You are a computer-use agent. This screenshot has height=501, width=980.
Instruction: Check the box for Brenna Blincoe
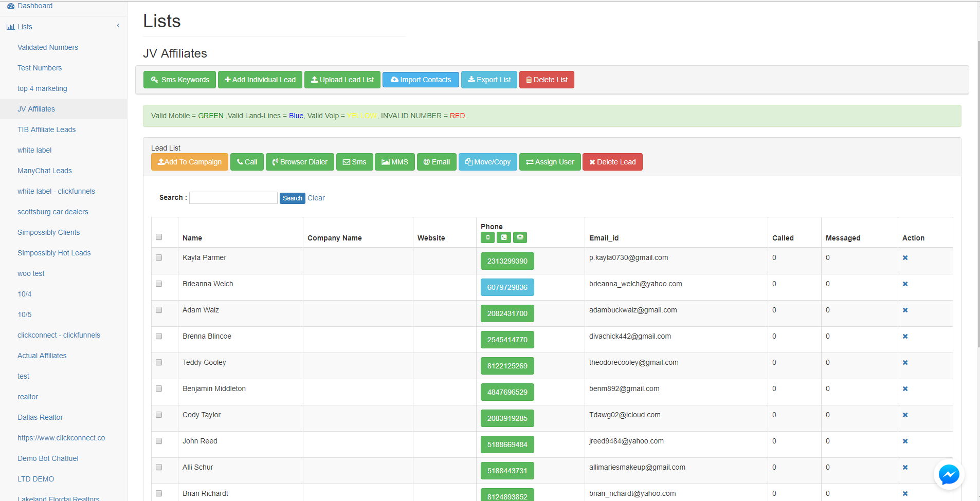click(x=159, y=336)
